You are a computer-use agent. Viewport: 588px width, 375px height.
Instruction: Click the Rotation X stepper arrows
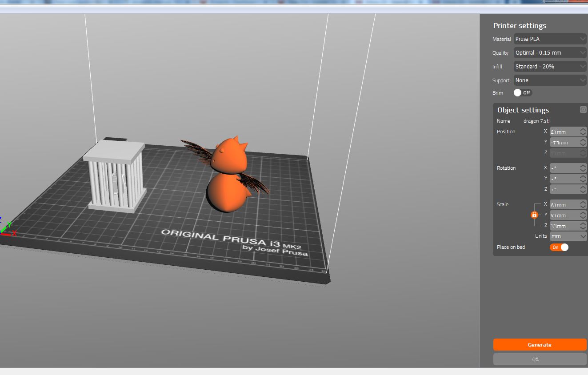[583, 168]
